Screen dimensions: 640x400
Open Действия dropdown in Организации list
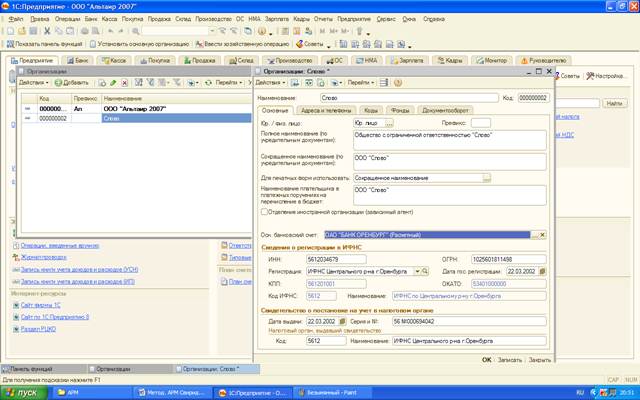click(x=34, y=83)
